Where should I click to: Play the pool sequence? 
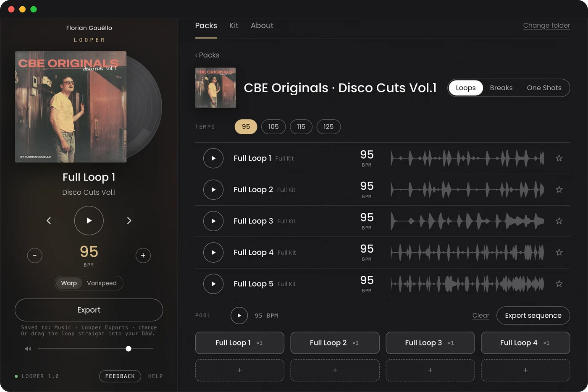239,316
